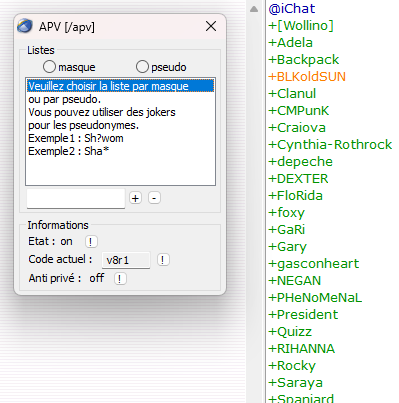
Task: Select +depeche in the nick list
Action: 300,162
